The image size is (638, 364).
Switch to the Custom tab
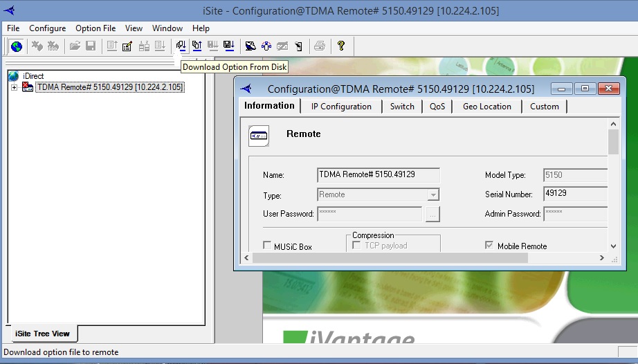point(545,107)
